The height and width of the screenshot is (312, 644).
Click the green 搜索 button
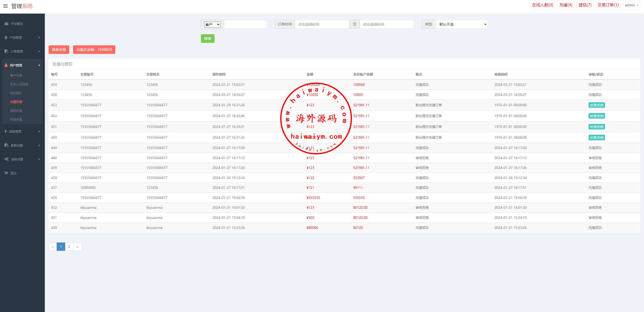(x=207, y=39)
